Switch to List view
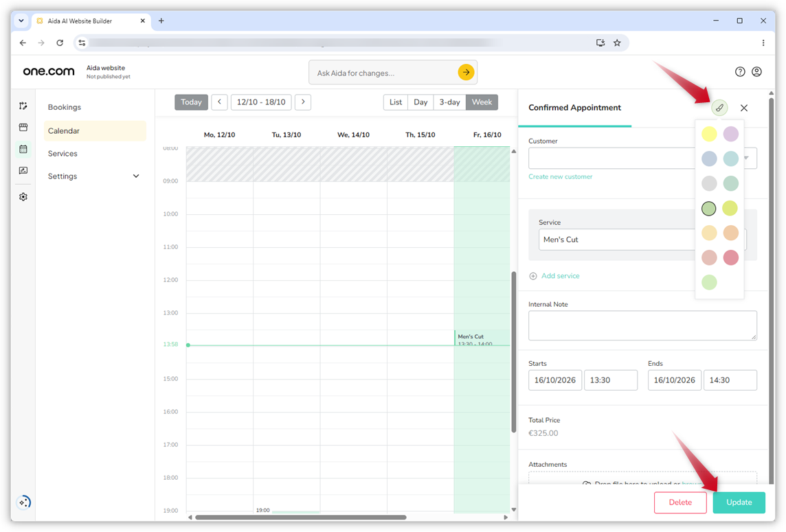This screenshot has height=532, width=786. pos(396,102)
